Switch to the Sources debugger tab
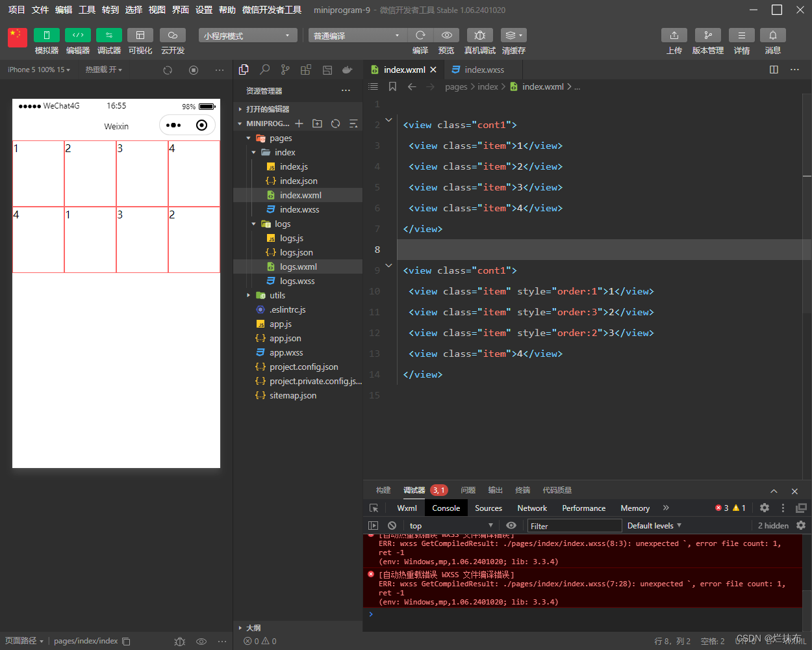 tap(488, 508)
